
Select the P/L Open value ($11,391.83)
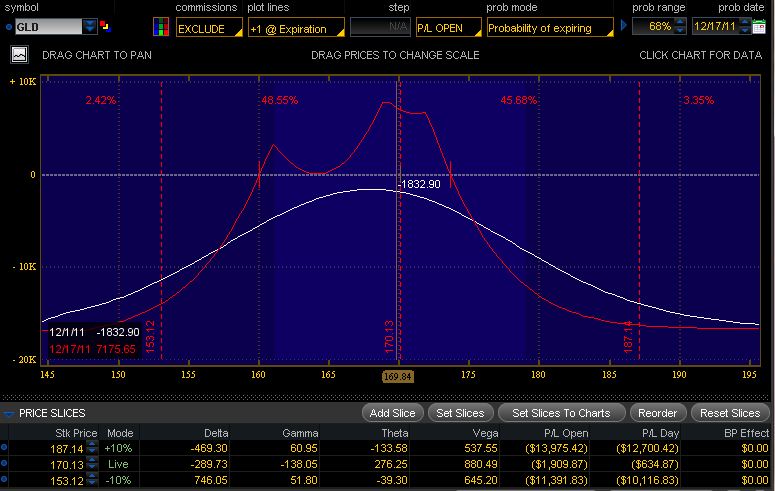556,480
